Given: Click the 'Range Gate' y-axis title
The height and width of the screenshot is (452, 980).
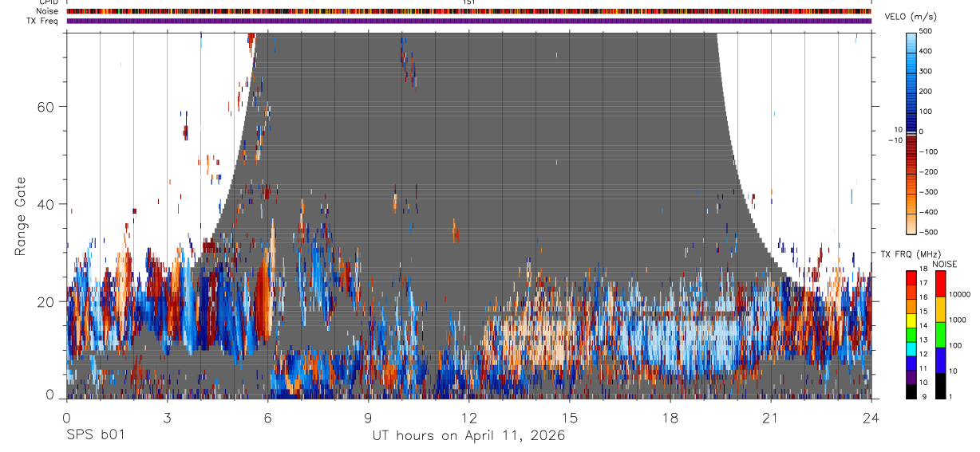Looking at the screenshot, I should tap(21, 216).
